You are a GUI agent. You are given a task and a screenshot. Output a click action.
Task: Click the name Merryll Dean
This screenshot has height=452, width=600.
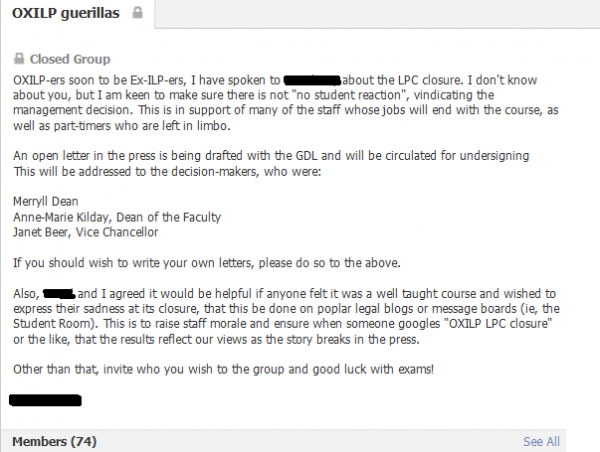tap(46, 201)
